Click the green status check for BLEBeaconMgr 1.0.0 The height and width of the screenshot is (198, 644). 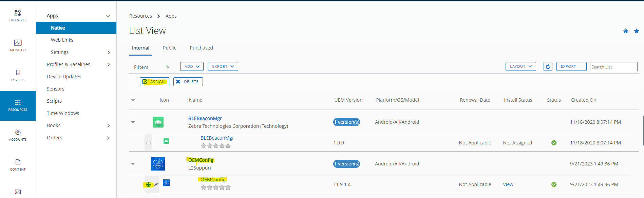pos(554,143)
